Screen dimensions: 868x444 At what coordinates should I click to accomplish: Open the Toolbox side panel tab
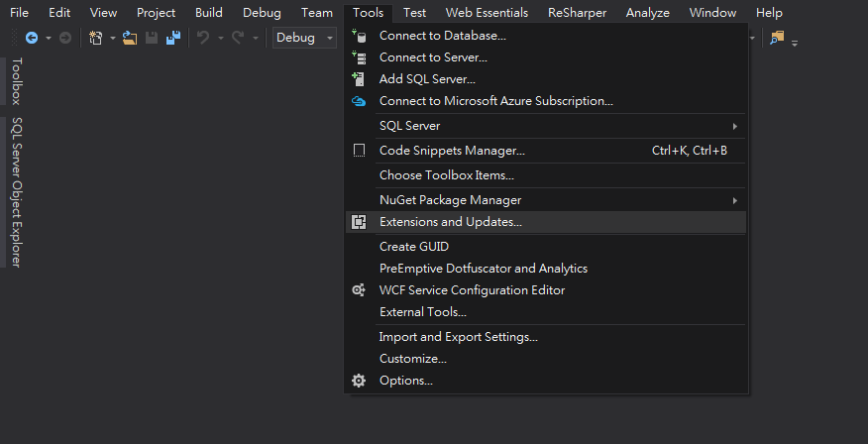click(x=16, y=81)
